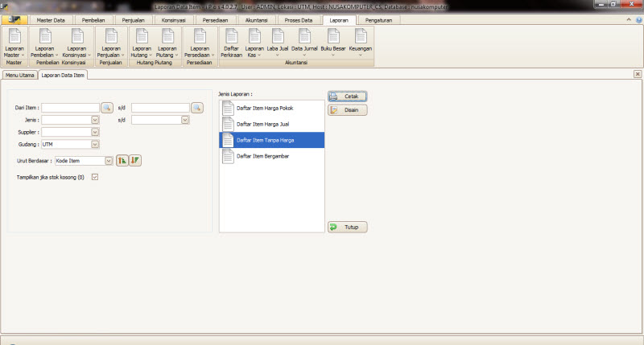Expand the Supplier dropdown

point(95,132)
